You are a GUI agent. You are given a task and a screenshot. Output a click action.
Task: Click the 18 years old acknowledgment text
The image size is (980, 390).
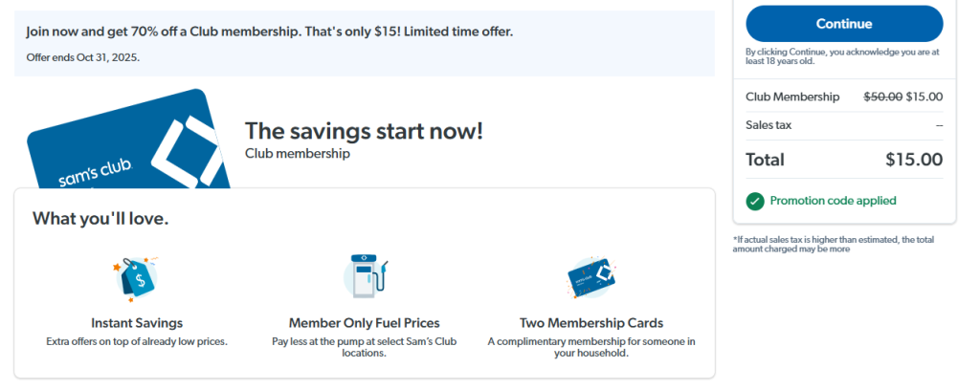842,57
